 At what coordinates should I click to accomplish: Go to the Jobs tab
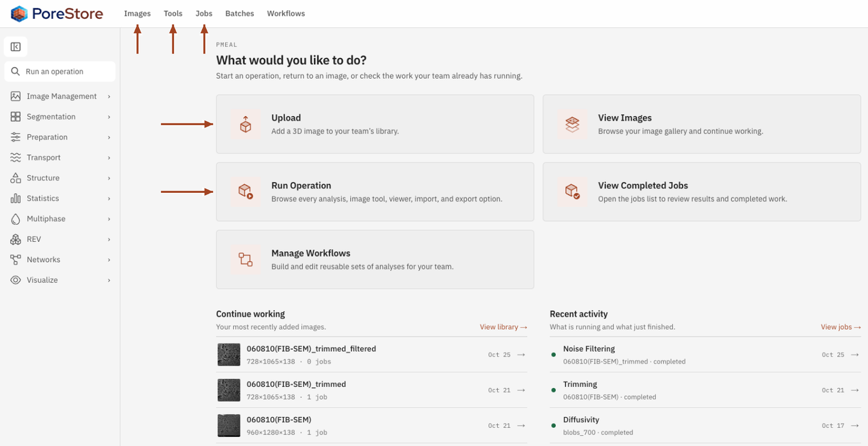[204, 14]
